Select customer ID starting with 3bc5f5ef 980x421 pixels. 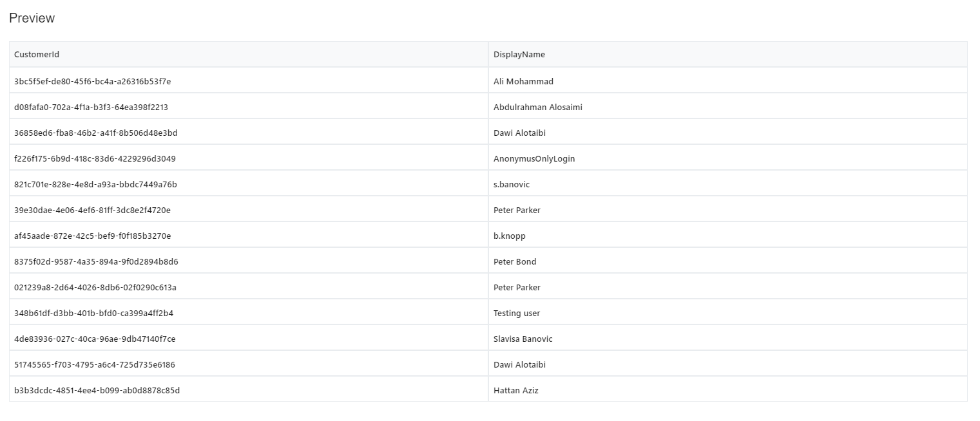[x=92, y=82]
